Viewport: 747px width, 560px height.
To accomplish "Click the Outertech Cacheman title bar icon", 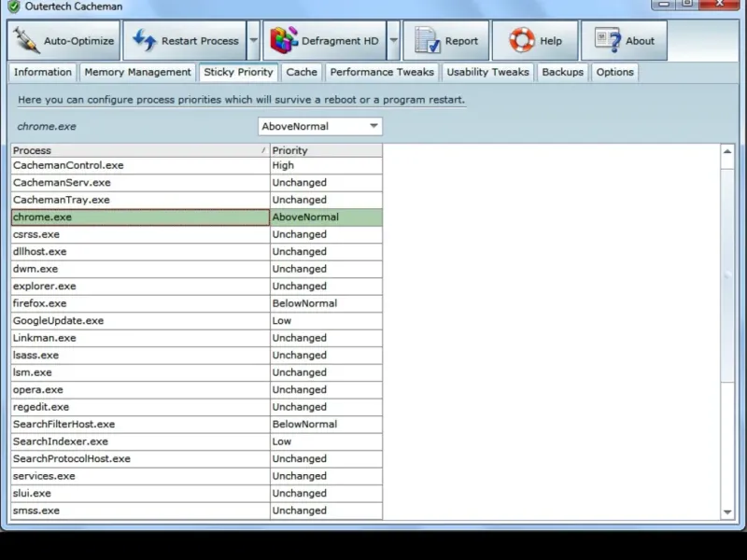I will tap(13, 7).
